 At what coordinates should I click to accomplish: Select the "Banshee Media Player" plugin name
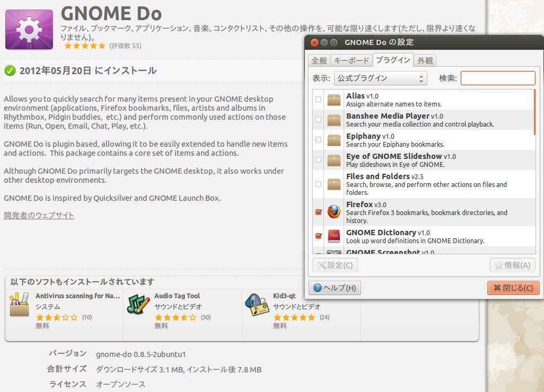point(388,116)
